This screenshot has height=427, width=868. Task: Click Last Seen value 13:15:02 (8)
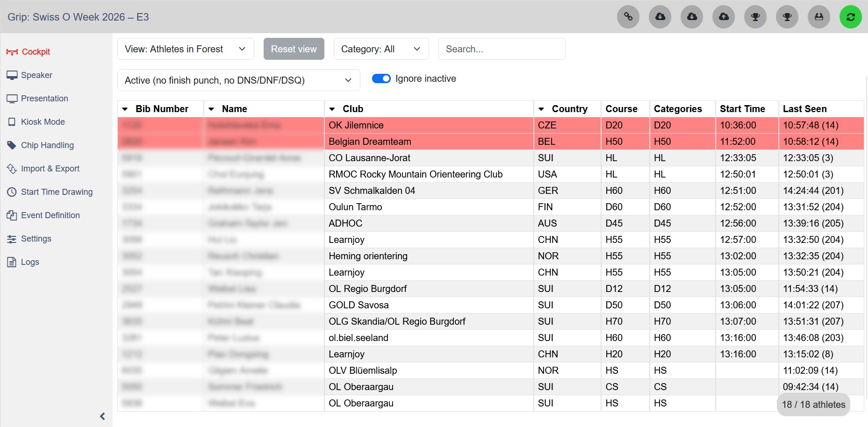click(x=808, y=354)
